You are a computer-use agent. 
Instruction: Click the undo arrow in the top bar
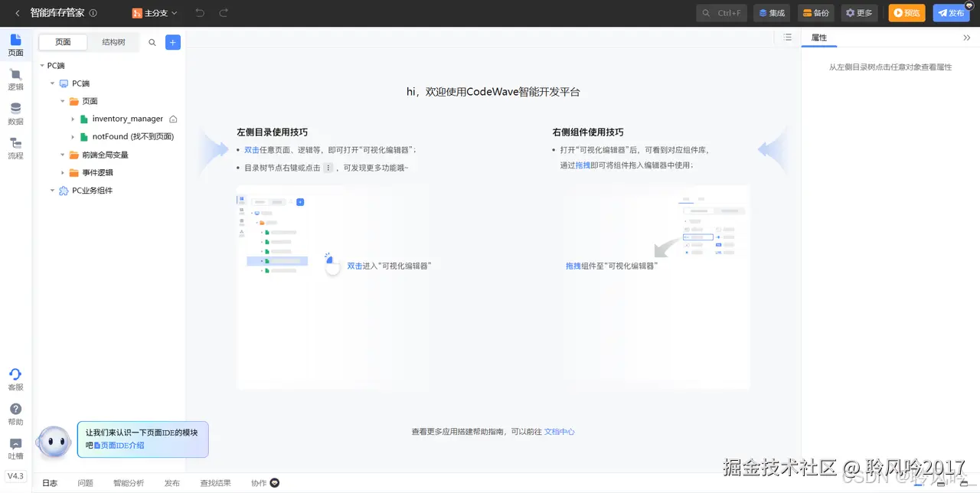200,13
